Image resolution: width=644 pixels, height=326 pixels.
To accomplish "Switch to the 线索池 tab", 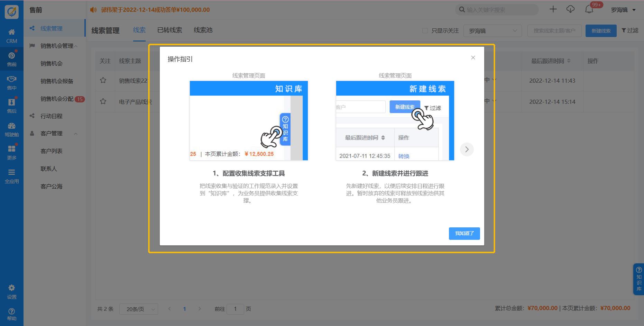I will coord(203,30).
